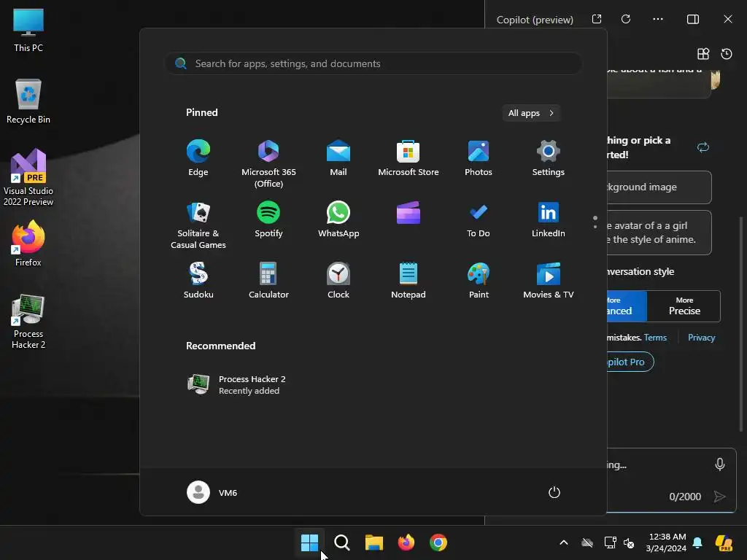Launch the Paint app
Screen dimensions: 747x560
click(479, 281)
